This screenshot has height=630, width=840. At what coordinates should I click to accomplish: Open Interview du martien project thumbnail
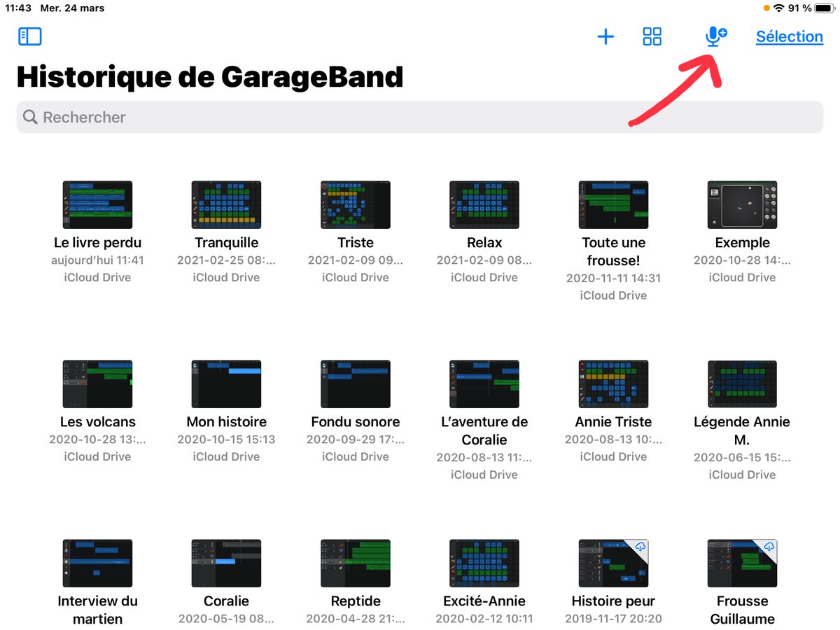click(98, 563)
